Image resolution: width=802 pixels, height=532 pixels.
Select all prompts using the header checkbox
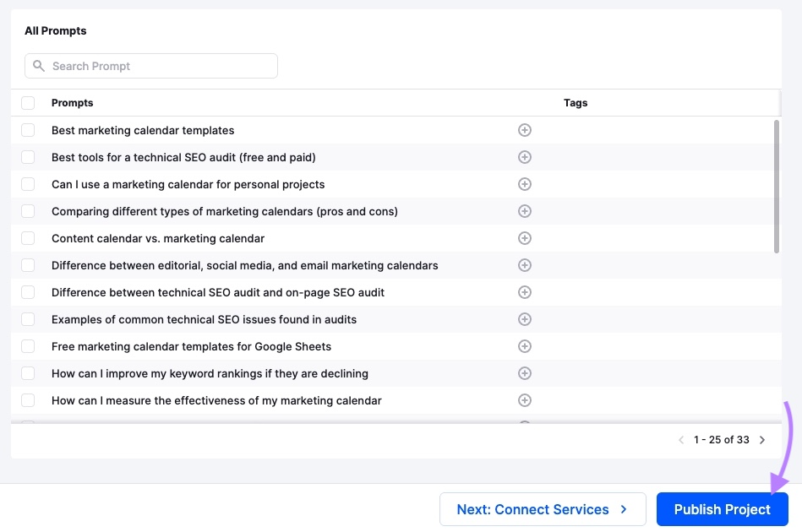[x=28, y=102]
